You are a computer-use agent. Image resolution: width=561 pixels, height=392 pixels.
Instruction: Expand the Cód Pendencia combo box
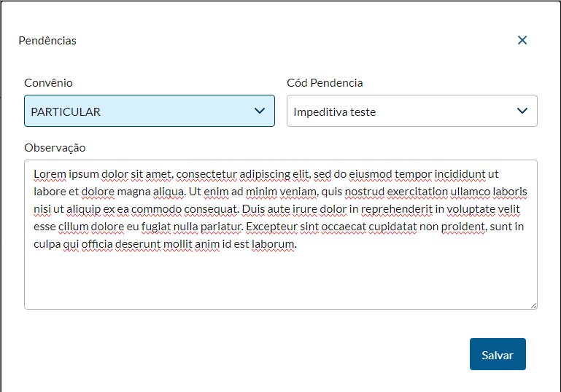tap(401, 111)
